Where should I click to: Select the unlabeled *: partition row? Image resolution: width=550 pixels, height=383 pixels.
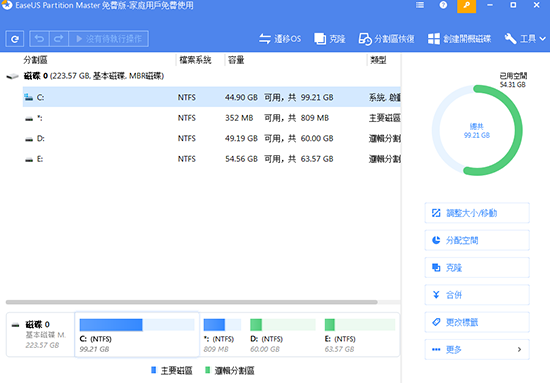coord(212,118)
